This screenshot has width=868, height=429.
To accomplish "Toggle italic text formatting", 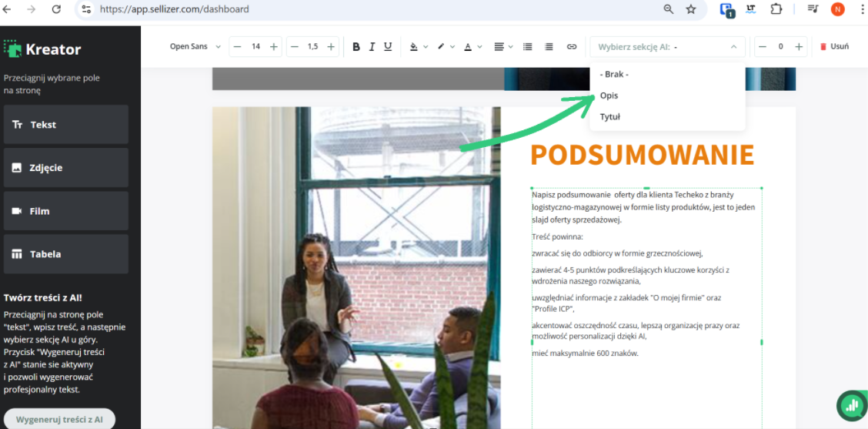I will (x=372, y=47).
